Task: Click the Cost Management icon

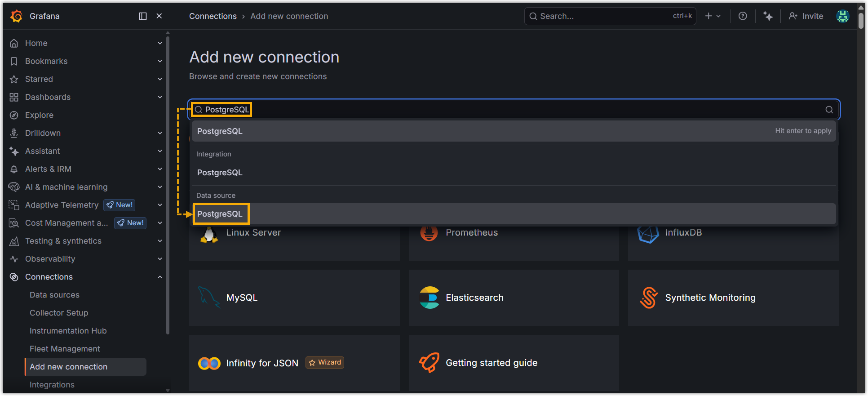Action: pos(14,223)
